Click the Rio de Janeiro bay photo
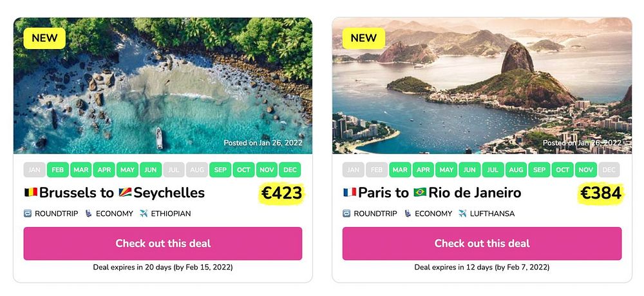Image resolution: width=644 pixels, height=296 pixels. [482, 85]
